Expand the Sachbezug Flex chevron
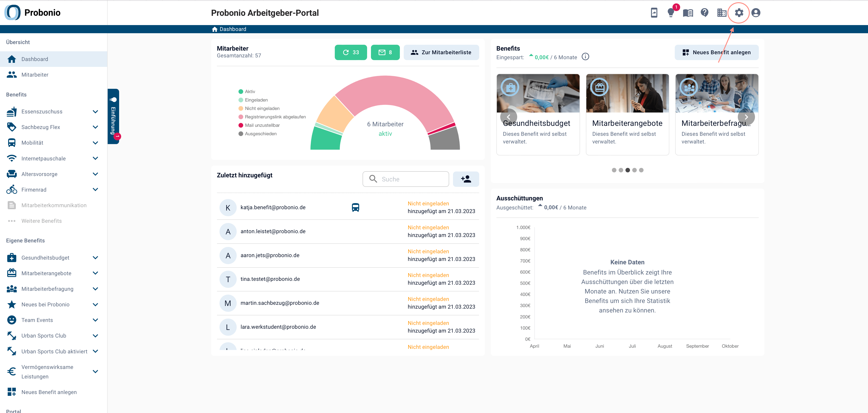The height and width of the screenshot is (413, 868). (x=95, y=127)
